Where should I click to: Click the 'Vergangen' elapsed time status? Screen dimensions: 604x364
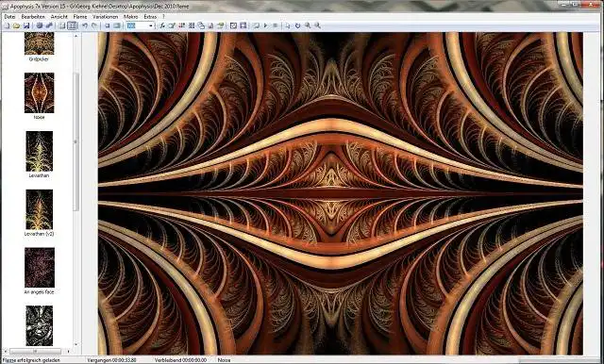pyautogui.click(x=111, y=360)
